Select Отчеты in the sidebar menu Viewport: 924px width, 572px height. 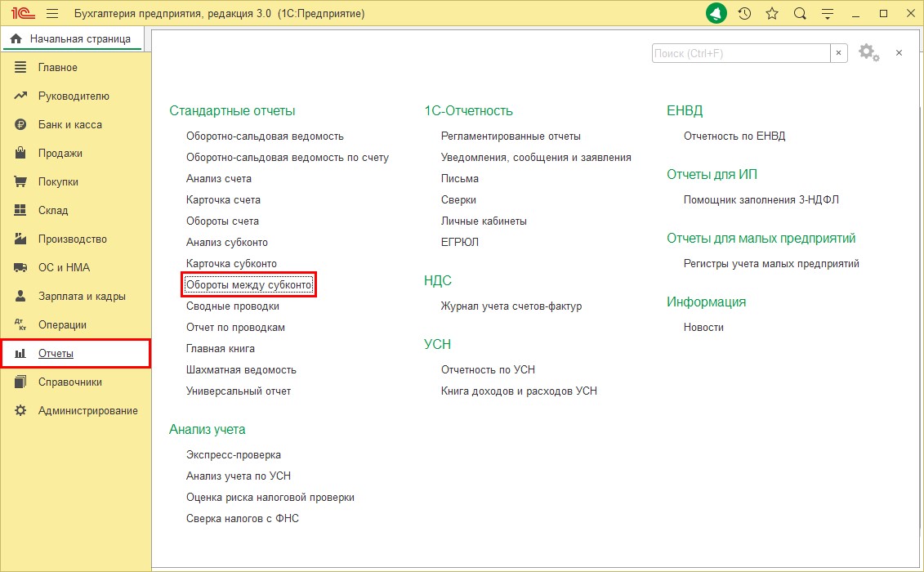coord(56,353)
